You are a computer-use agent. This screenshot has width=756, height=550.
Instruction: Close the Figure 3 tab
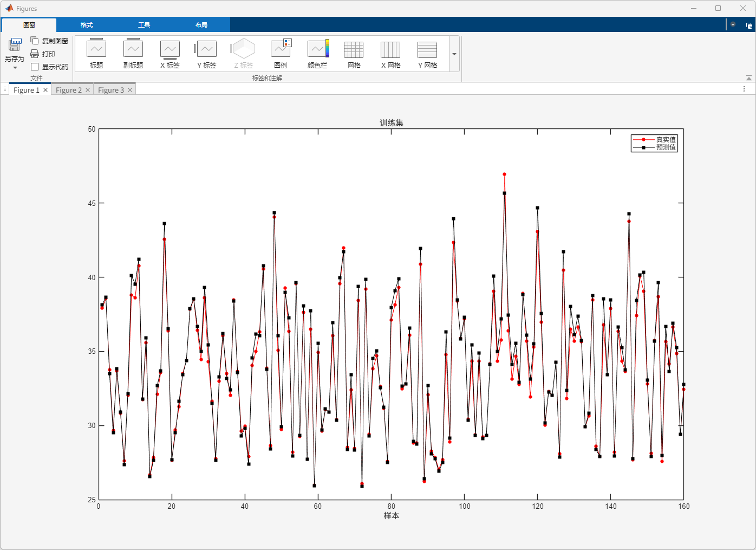point(130,90)
